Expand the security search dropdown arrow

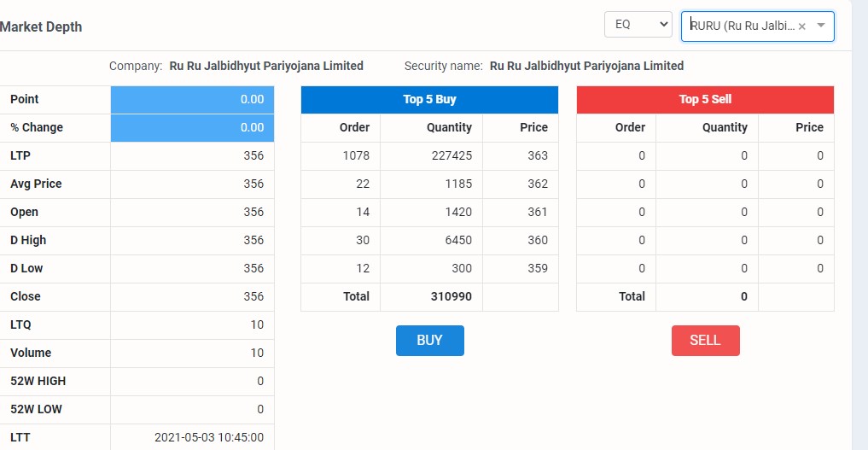point(821,26)
